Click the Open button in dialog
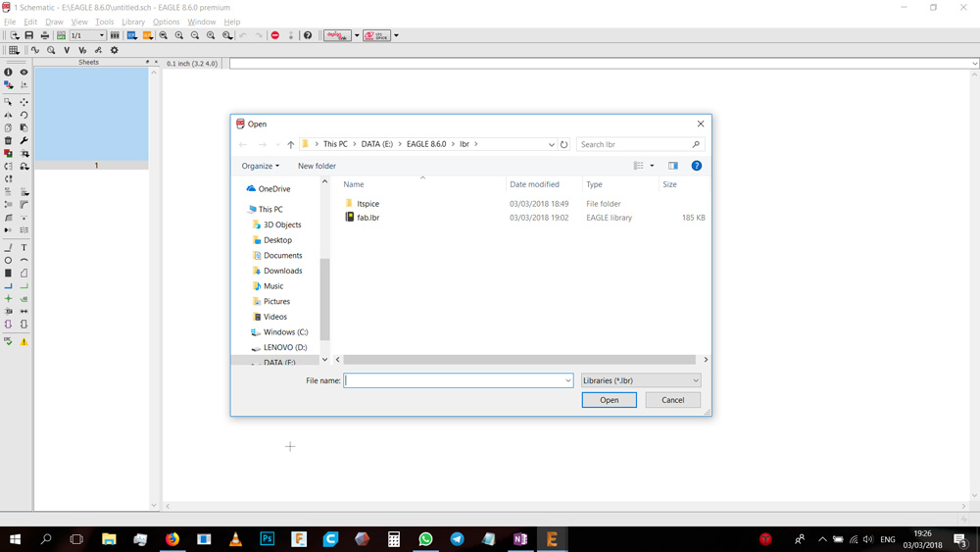980x552 pixels. pyautogui.click(x=610, y=400)
